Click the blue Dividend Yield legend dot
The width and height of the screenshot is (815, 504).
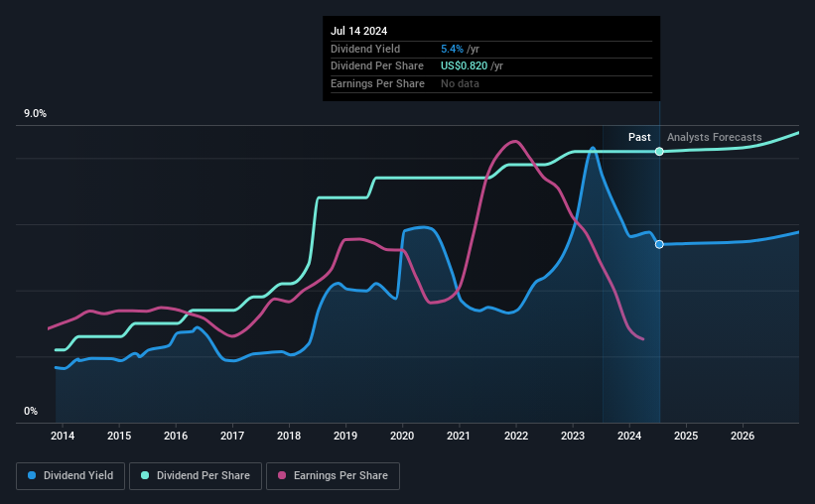(32, 475)
